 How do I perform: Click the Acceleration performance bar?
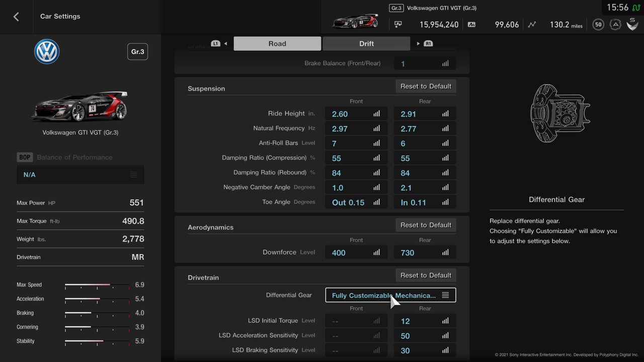[x=97, y=299]
